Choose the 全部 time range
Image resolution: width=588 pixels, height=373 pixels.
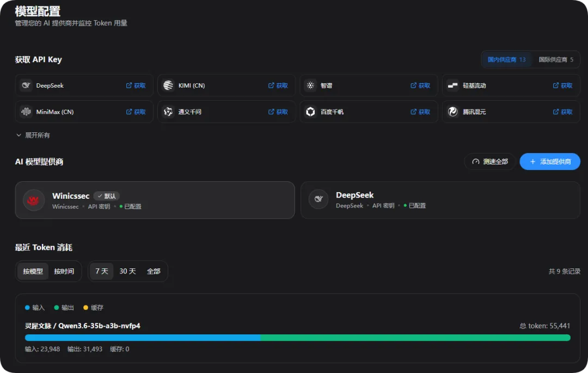154,271
